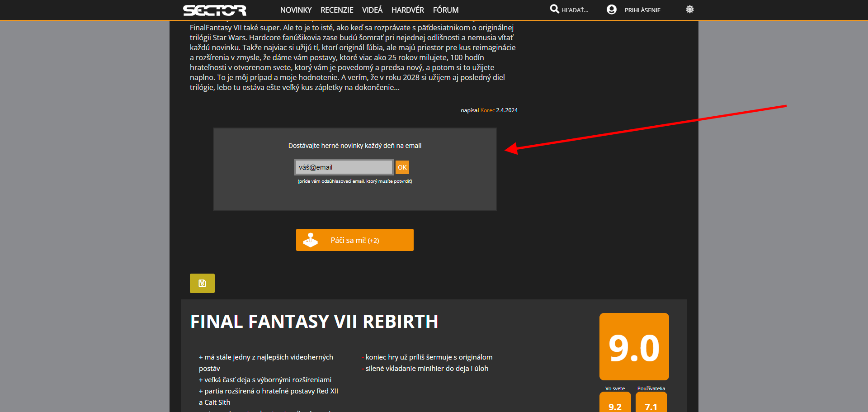Viewport: 868px width, 412px height.
Task: Open the Fórum page
Action: coord(445,10)
